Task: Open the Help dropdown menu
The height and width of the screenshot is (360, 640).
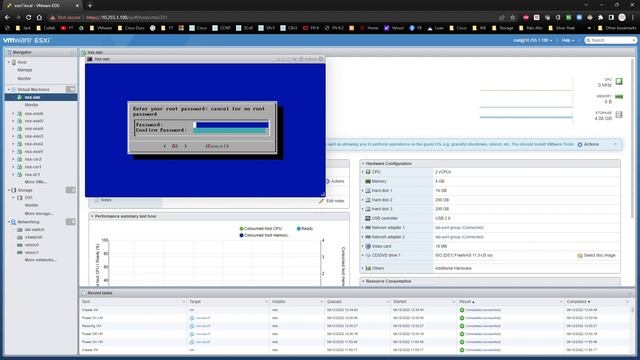Action: [x=568, y=40]
